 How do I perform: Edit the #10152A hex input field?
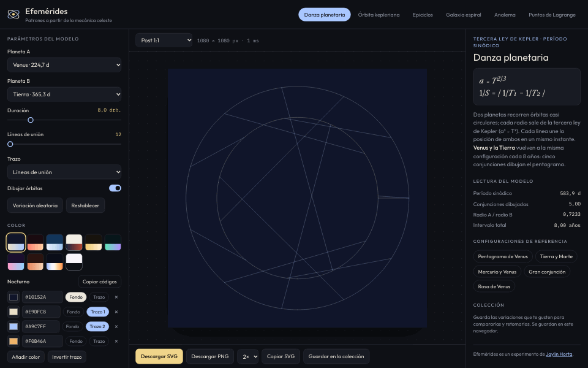(42, 297)
